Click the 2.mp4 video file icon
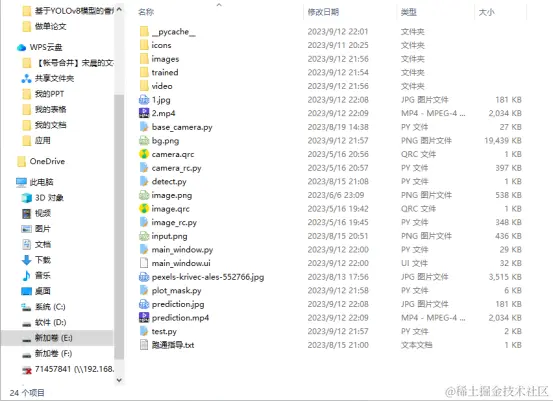Viewport: 553px width, 402px height. tap(144, 113)
